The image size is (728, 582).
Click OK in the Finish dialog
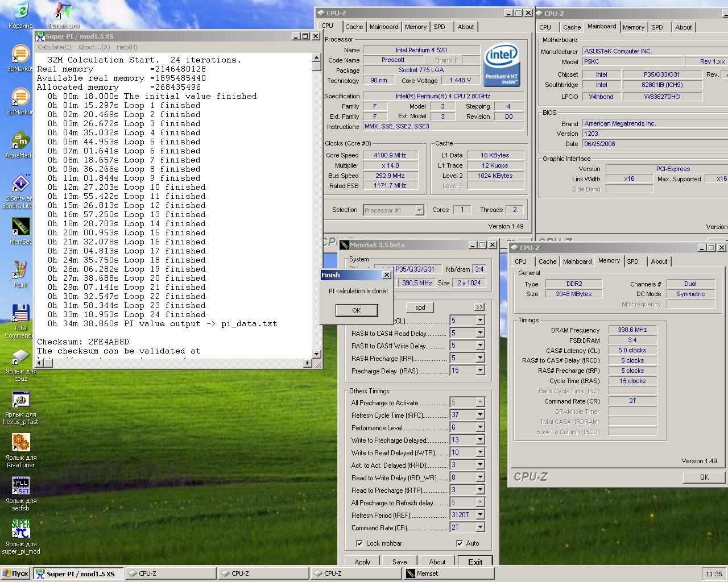point(357,310)
